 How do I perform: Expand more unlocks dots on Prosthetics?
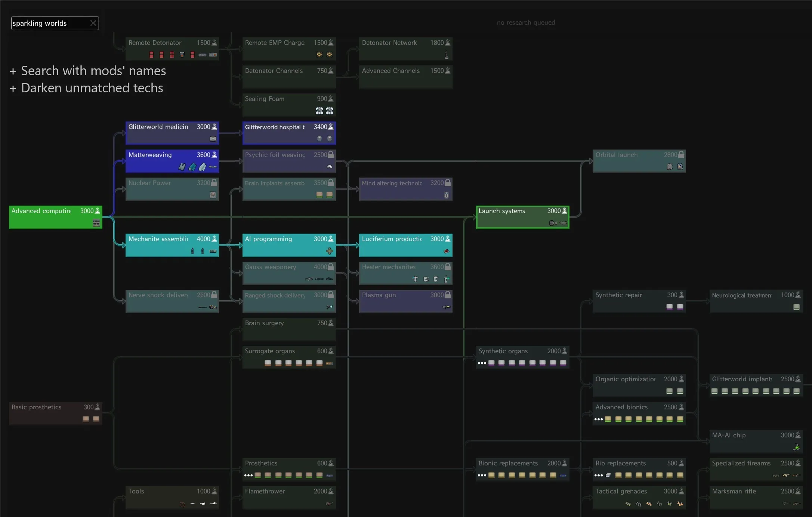pos(248,476)
